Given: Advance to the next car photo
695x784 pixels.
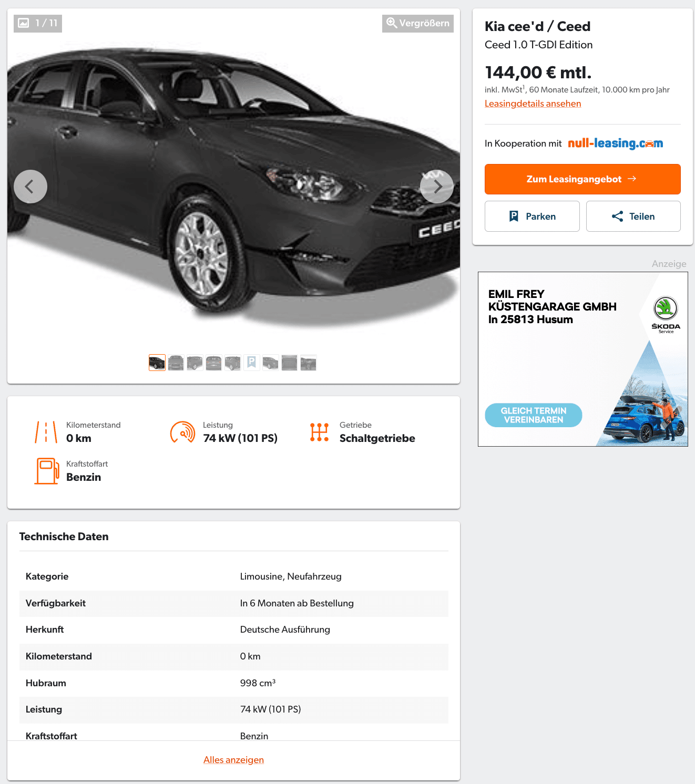Looking at the screenshot, I should click(x=437, y=187).
